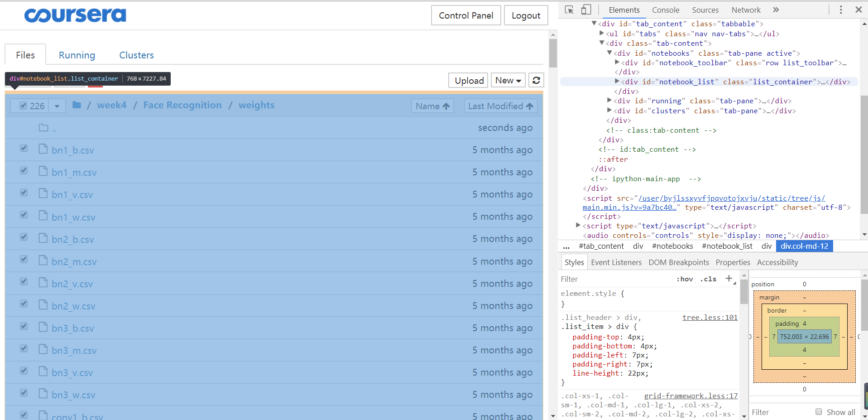This screenshot has height=420, width=868.
Task: Uncheck the bn2_v.csv checkbox
Action: 24,281
